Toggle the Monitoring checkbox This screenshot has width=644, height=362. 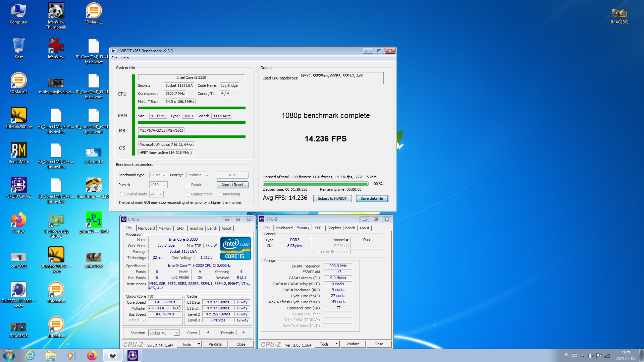coord(220,194)
